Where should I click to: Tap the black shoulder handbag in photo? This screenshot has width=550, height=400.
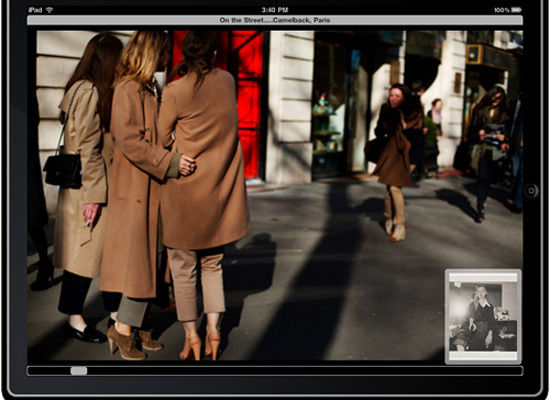pyautogui.click(x=63, y=169)
